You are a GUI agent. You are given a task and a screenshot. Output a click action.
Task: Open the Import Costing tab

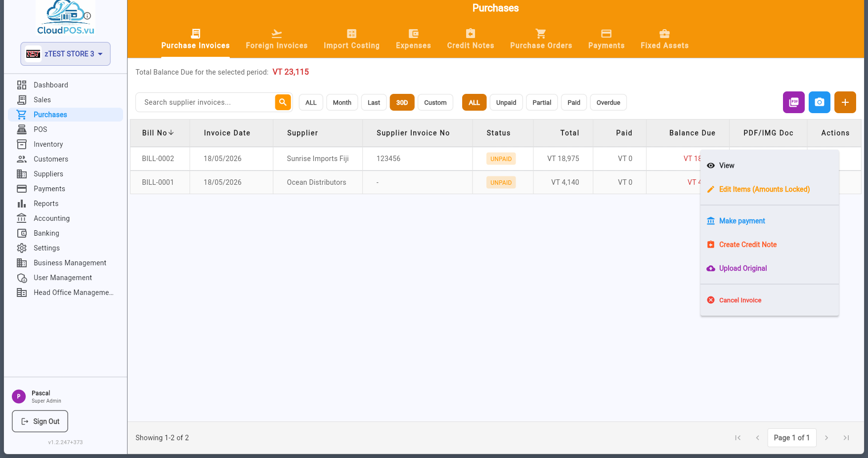click(351, 40)
